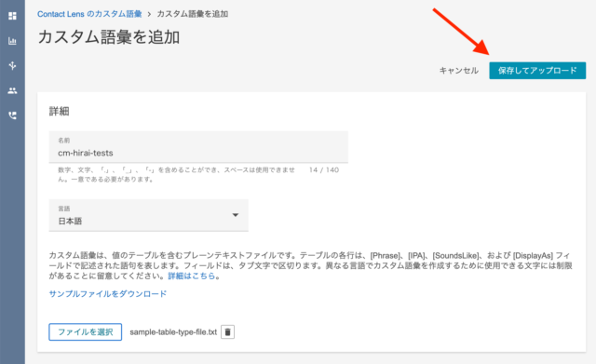Image resolution: width=596 pixels, height=364 pixels.
Task: Click the カスタム語彙を追加 breadcrumb item
Action: pyautogui.click(x=193, y=14)
